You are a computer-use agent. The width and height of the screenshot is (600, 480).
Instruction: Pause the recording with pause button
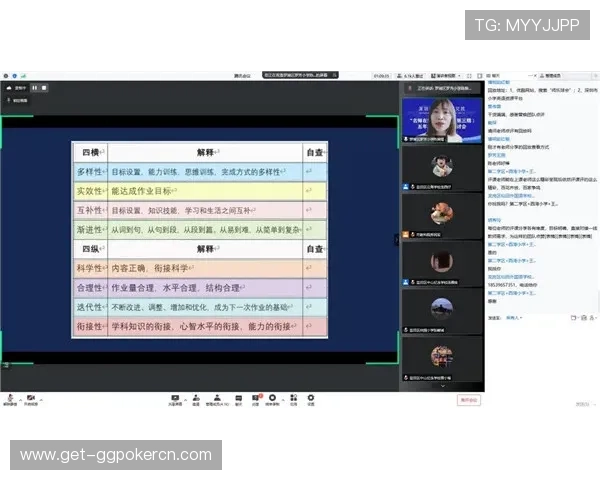(x=35, y=88)
